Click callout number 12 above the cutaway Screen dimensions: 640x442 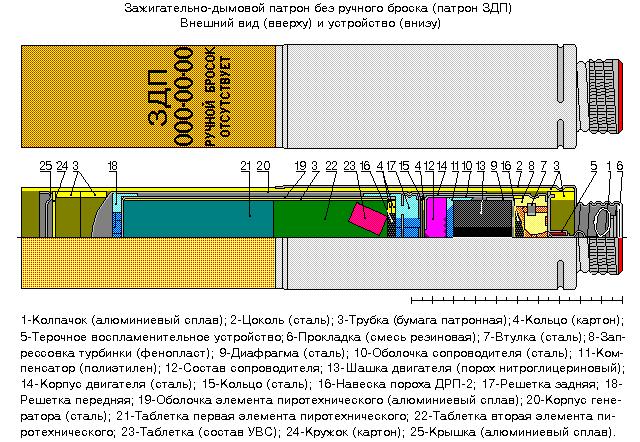tap(429, 166)
